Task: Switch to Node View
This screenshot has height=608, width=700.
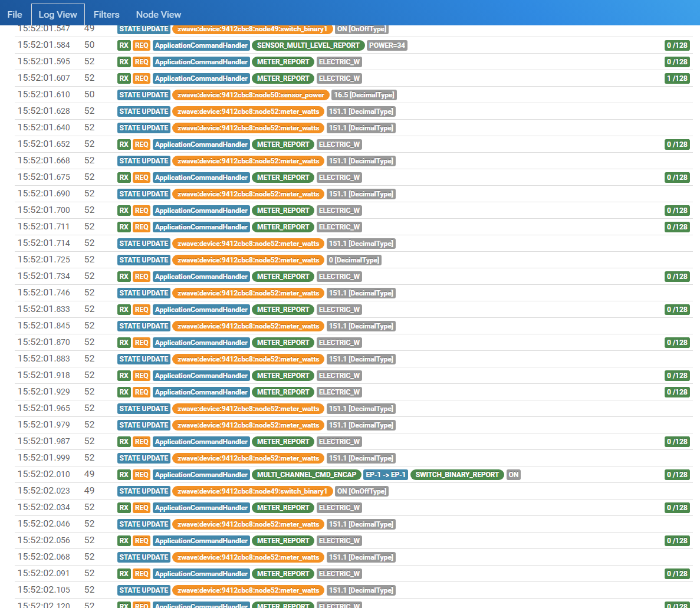Action: click(x=159, y=14)
